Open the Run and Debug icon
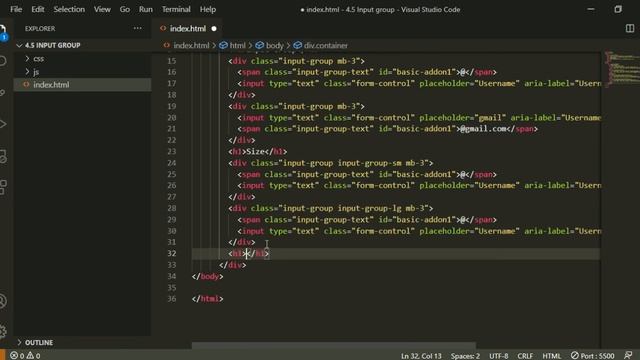 click(x=3, y=124)
